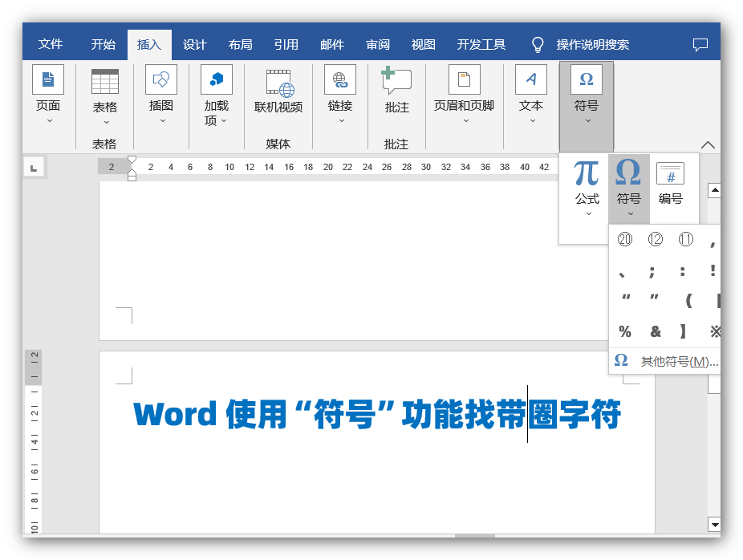Open the 页面 (Pages) icon

pos(48,79)
